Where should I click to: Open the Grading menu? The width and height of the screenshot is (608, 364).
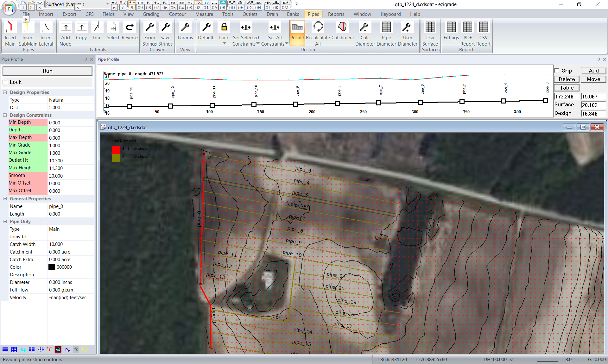(151, 14)
